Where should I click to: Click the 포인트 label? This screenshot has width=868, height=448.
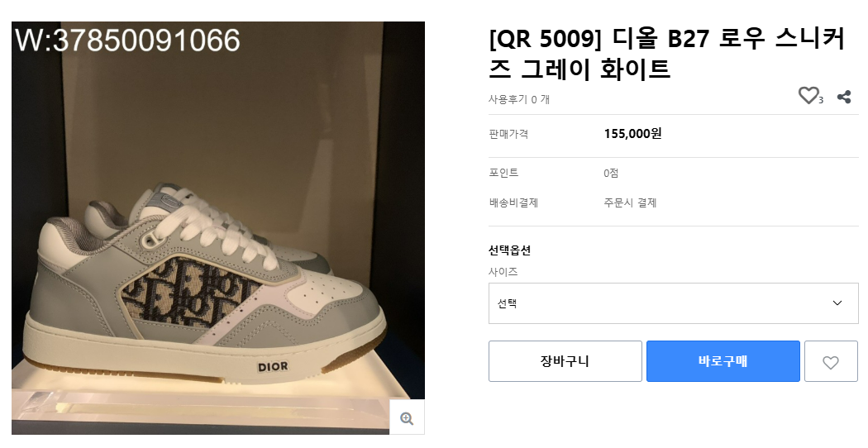pos(503,173)
